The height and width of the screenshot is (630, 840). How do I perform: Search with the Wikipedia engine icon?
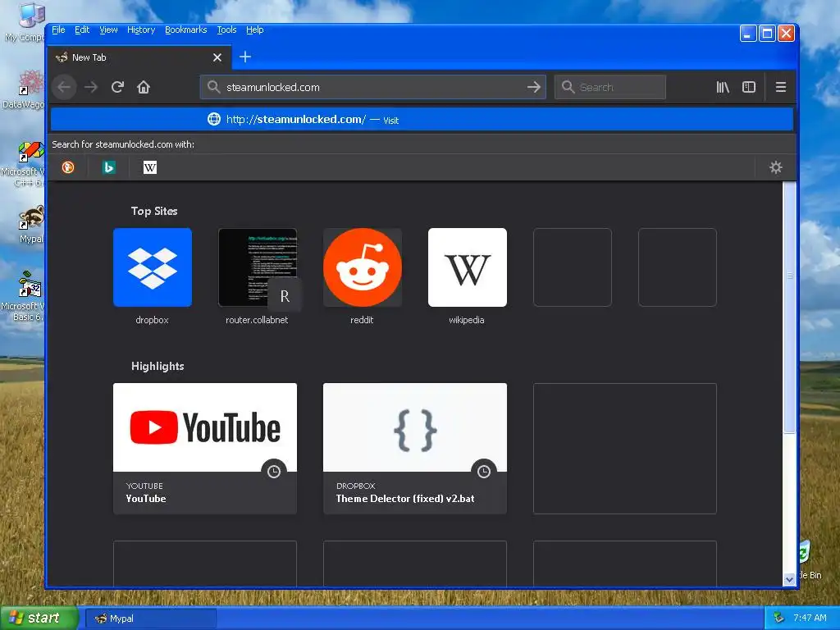[x=150, y=167]
